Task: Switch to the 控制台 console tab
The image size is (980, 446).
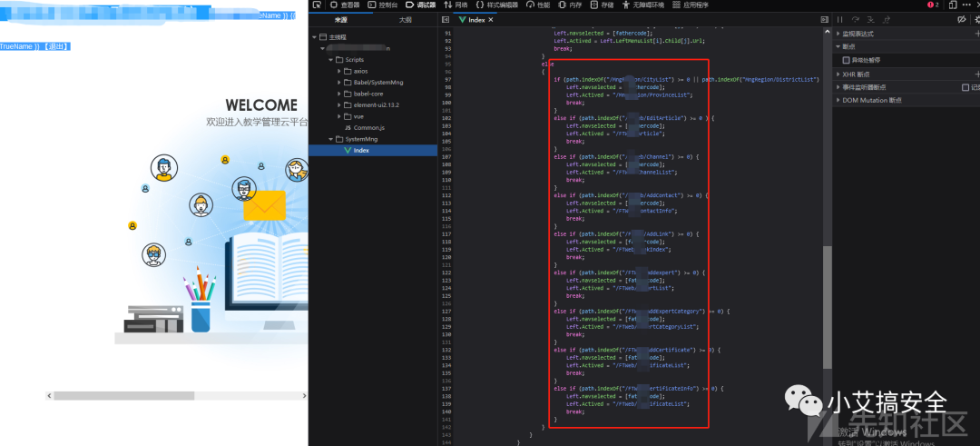Action: 383,5
